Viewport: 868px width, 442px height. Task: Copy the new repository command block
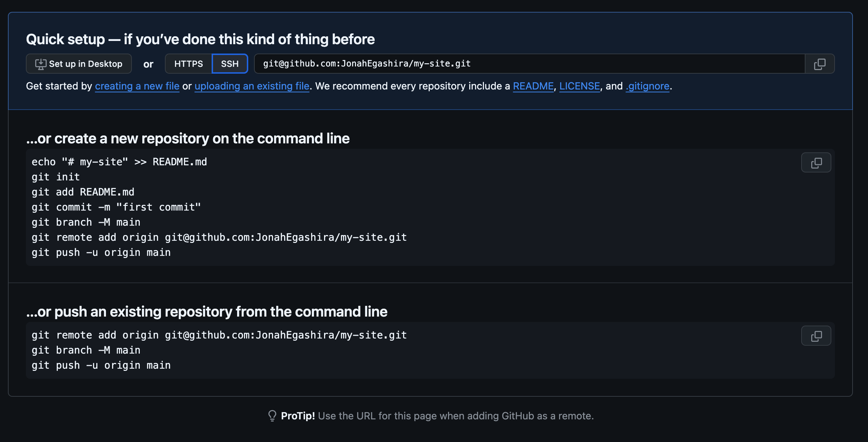[x=816, y=162]
